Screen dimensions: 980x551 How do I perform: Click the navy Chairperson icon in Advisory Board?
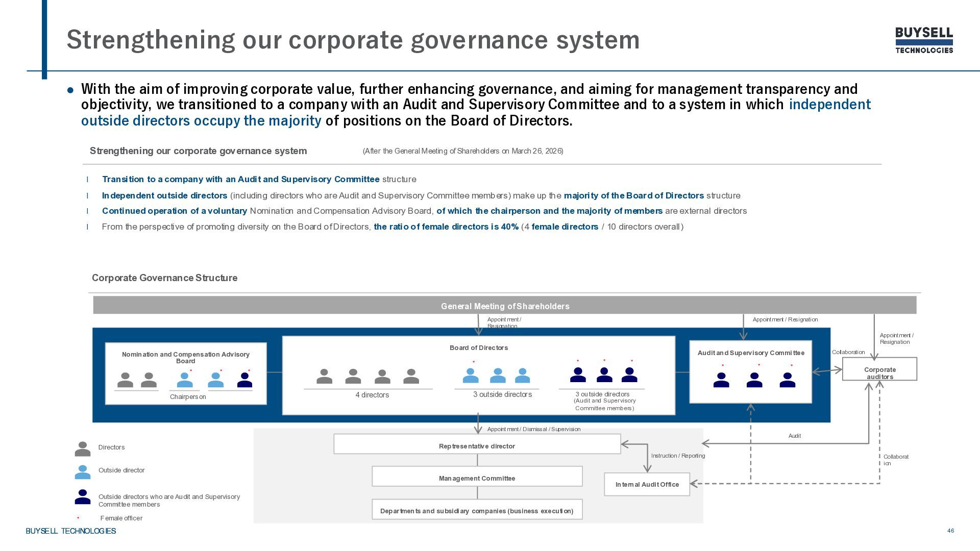(x=244, y=380)
